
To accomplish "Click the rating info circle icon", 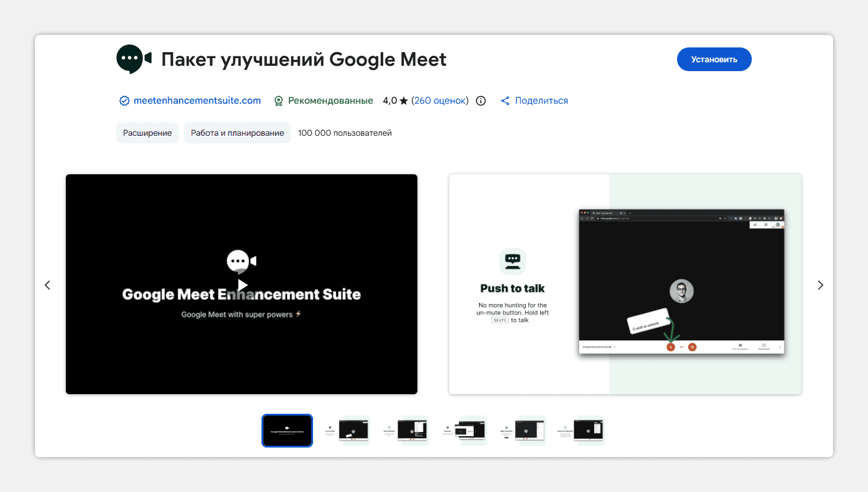I will 481,101.
